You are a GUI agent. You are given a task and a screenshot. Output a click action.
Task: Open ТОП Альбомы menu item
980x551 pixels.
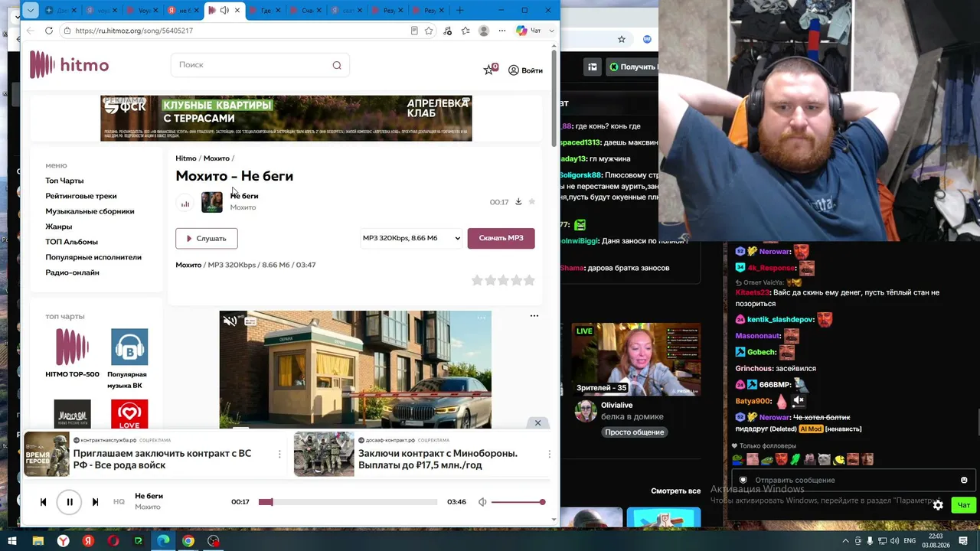pyautogui.click(x=71, y=242)
